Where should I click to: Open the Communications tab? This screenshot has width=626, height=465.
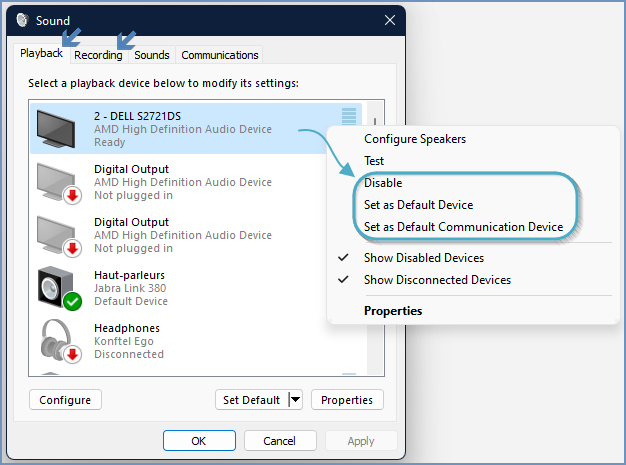(x=220, y=55)
